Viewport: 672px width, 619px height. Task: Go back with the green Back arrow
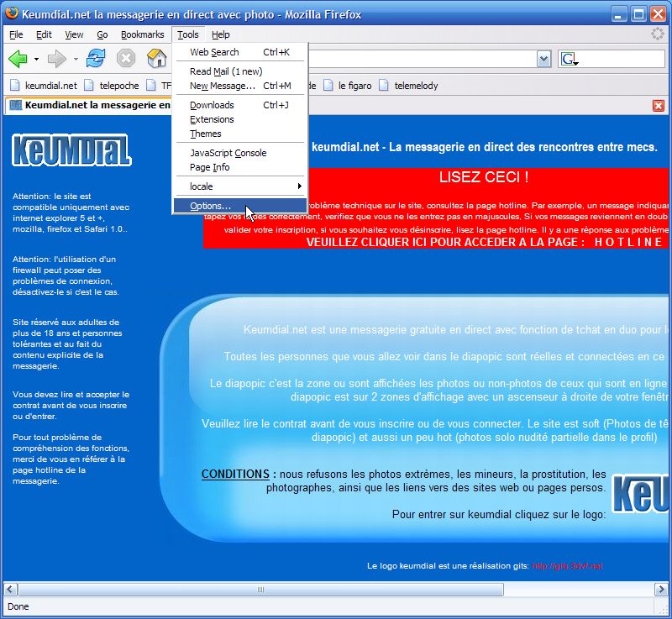pyautogui.click(x=18, y=58)
